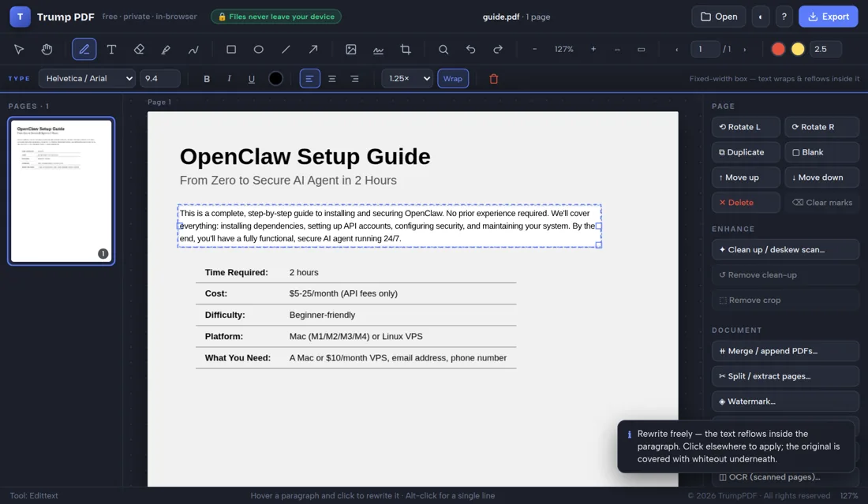Select the freehand draw curve tool
Image resolution: width=868 pixels, height=504 pixels.
pyautogui.click(x=193, y=49)
